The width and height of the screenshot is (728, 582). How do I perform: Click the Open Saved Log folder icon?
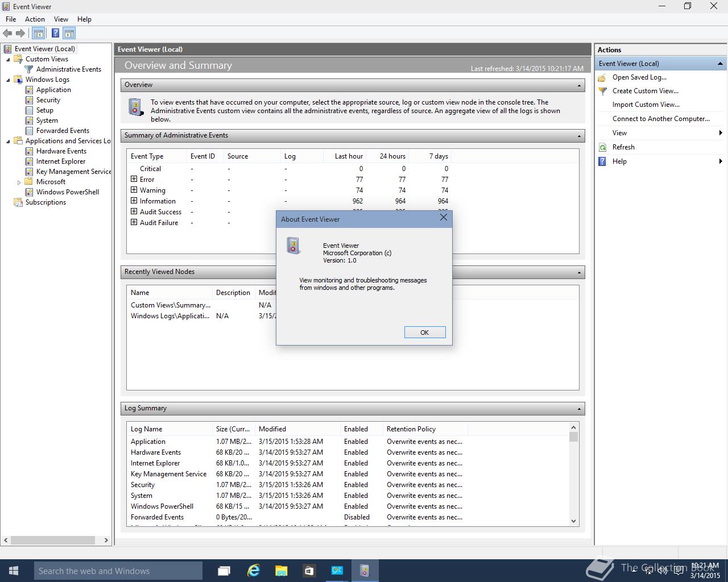point(603,77)
